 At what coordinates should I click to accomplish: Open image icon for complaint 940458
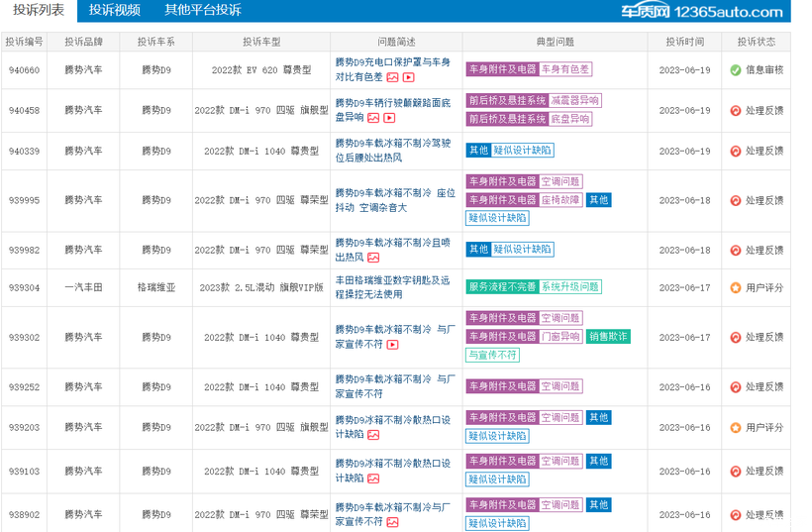click(x=373, y=118)
